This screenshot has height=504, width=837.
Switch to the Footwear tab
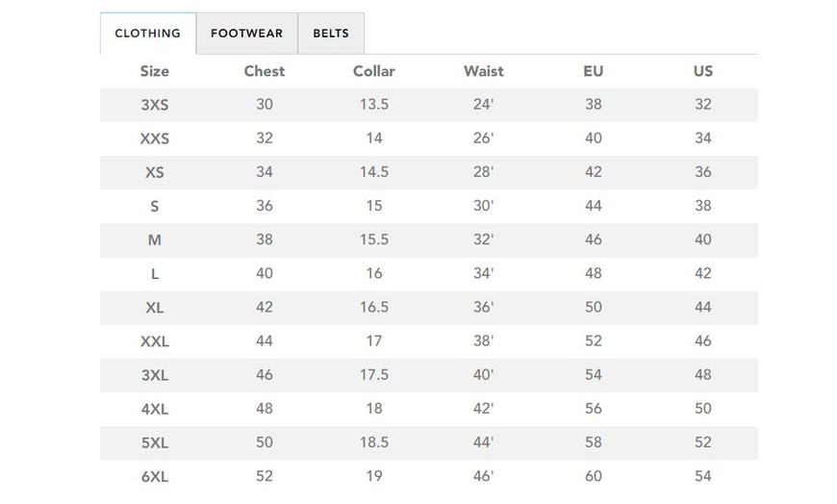(x=246, y=34)
